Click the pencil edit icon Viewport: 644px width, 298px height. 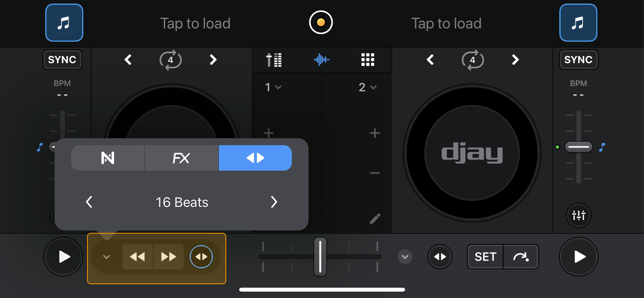click(375, 219)
